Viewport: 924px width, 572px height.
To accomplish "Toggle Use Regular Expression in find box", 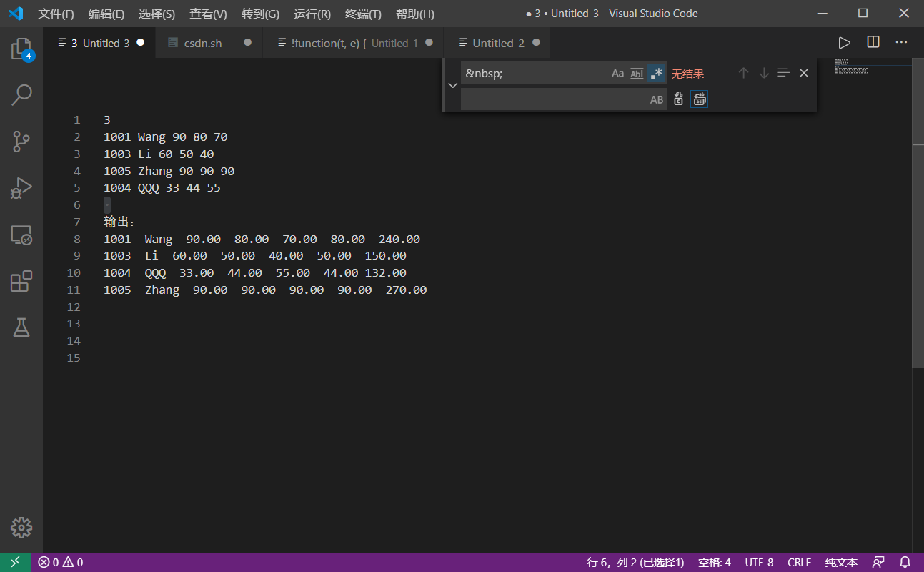I will click(657, 74).
